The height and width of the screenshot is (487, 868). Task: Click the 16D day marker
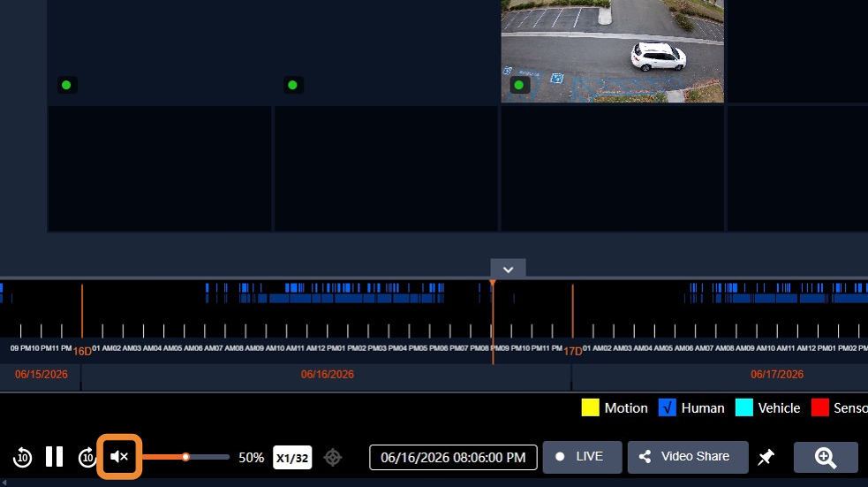click(82, 351)
